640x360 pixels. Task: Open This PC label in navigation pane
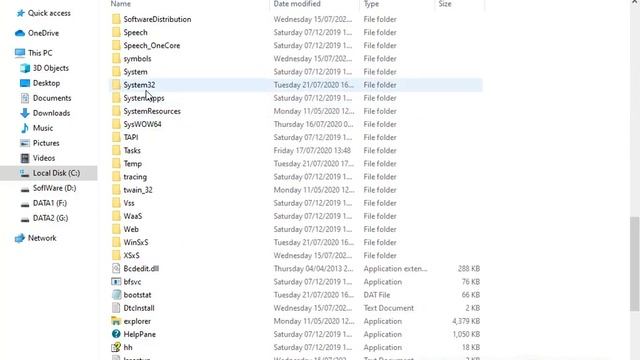point(40,53)
